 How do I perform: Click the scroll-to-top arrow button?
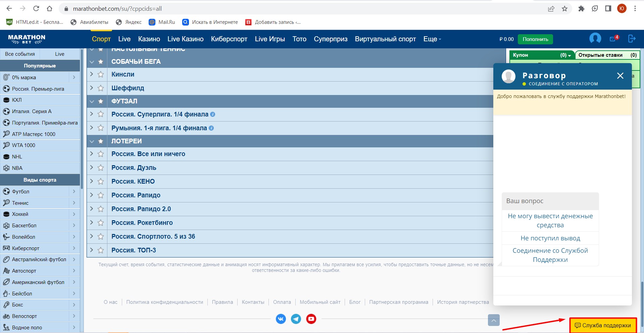[493, 320]
